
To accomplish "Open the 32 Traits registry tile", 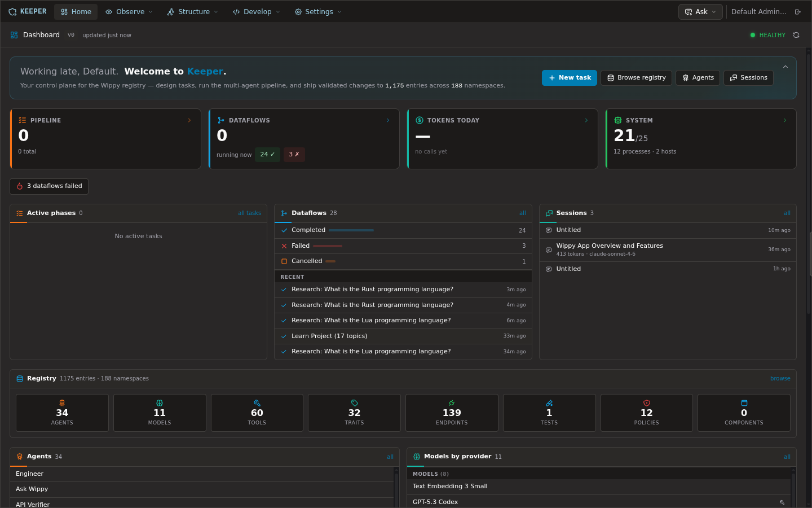I will (354, 413).
